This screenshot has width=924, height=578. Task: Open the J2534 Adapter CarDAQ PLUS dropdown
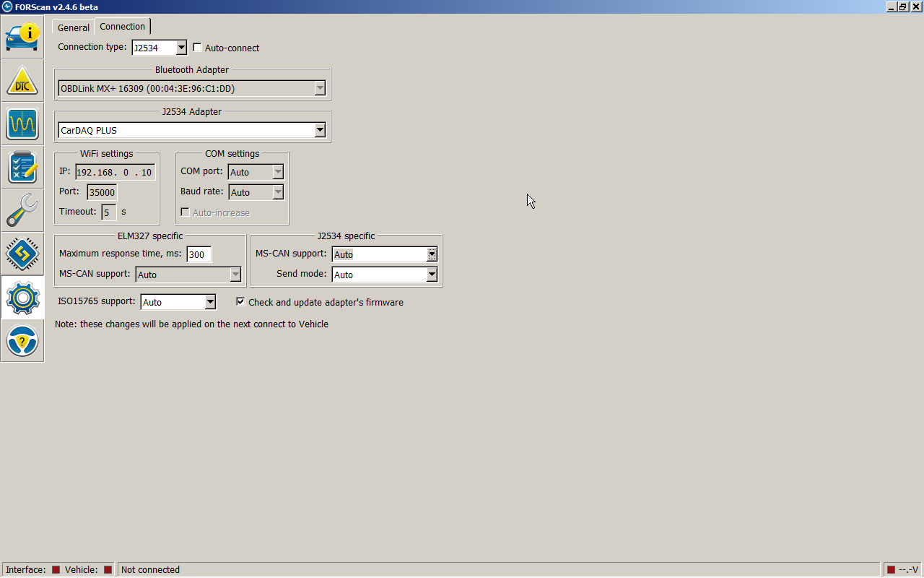pos(320,131)
